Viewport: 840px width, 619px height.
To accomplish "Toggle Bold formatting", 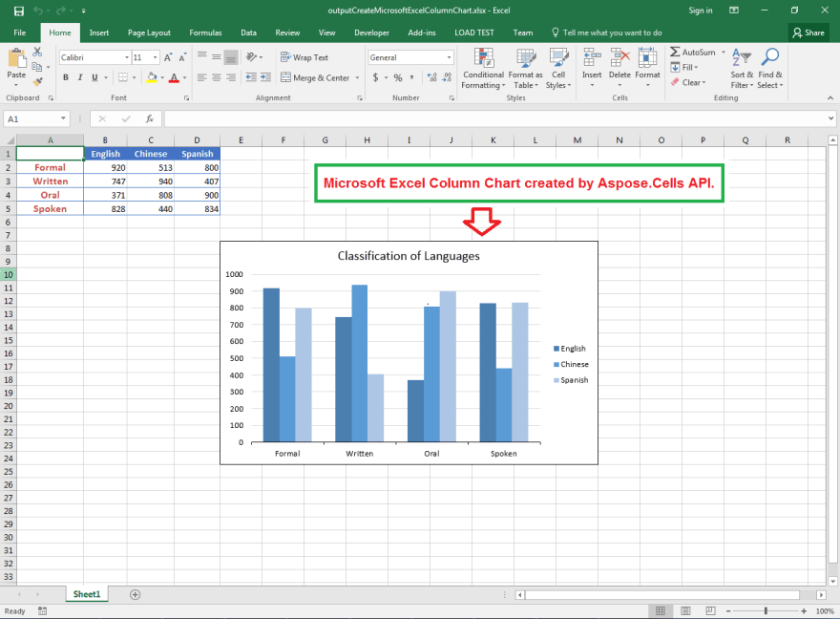I will pyautogui.click(x=66, y=77).
